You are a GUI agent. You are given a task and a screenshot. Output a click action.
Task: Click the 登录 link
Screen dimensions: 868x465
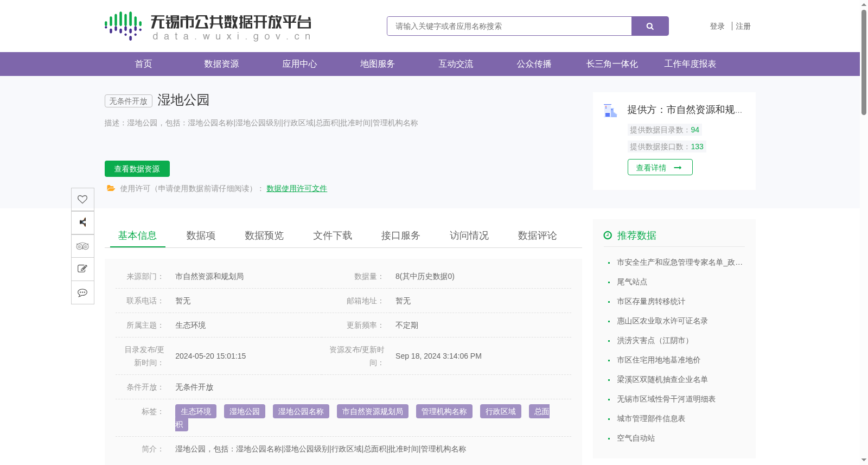(x=717, y=26)
